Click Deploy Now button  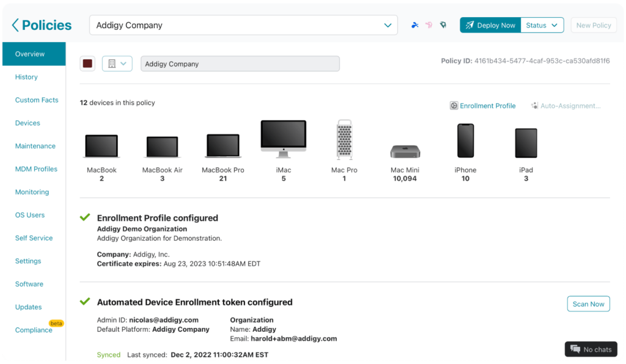pos(490,25)
